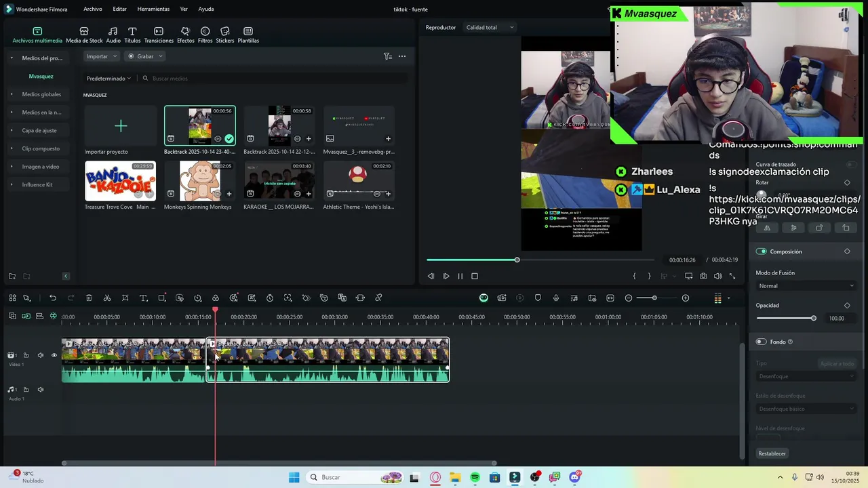
Task: Toggle the magnetic timeline snap icon
Action: pos(53,317)
